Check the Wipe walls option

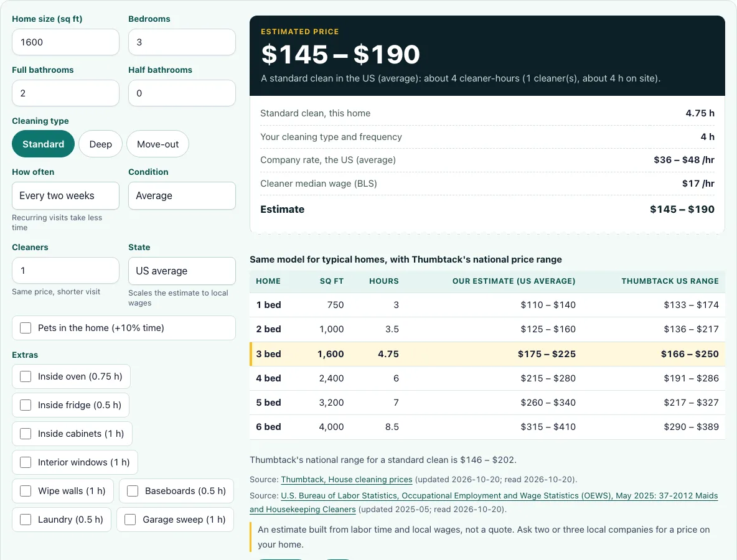pyautogui.click(x=26, y=491)
